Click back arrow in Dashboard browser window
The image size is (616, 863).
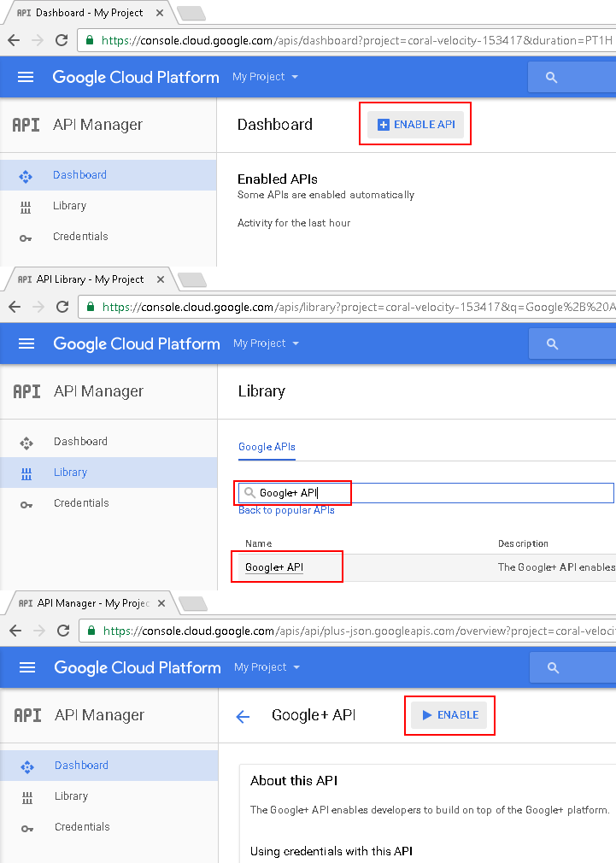14,40
